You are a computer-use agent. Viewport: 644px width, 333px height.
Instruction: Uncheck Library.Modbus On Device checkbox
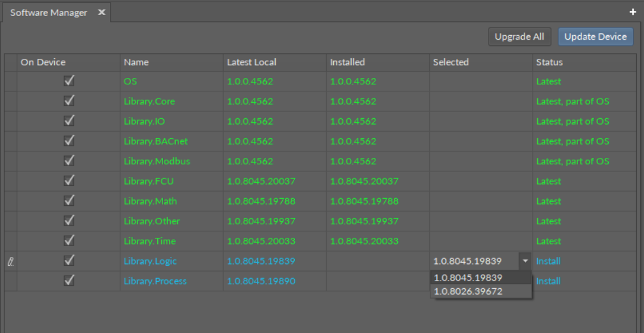click(69, 161)
